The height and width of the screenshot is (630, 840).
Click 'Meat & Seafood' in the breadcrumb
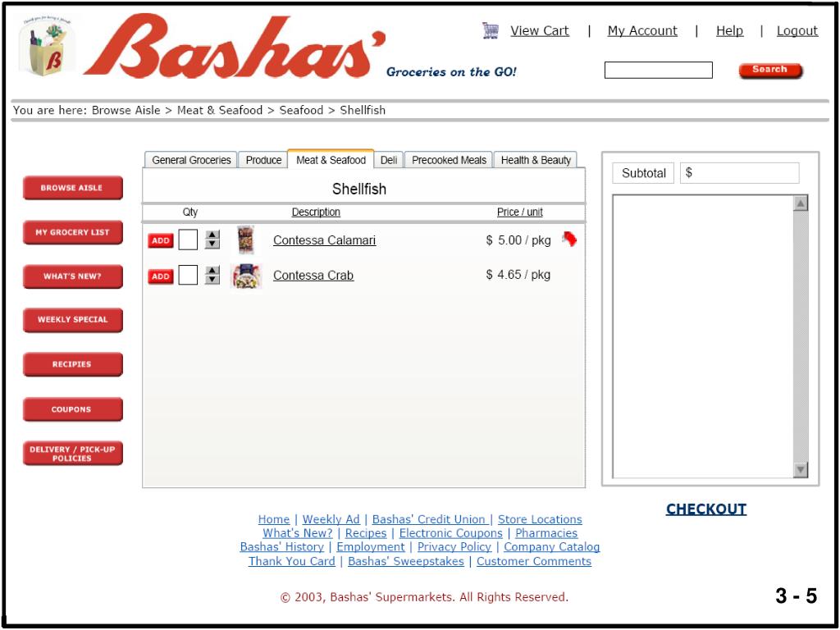(x=220, y=111)
